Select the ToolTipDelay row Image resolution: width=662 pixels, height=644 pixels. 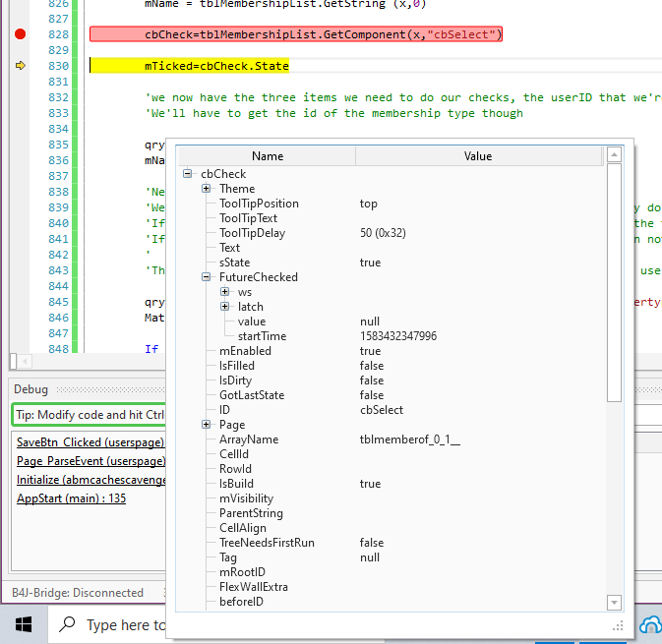391,233
